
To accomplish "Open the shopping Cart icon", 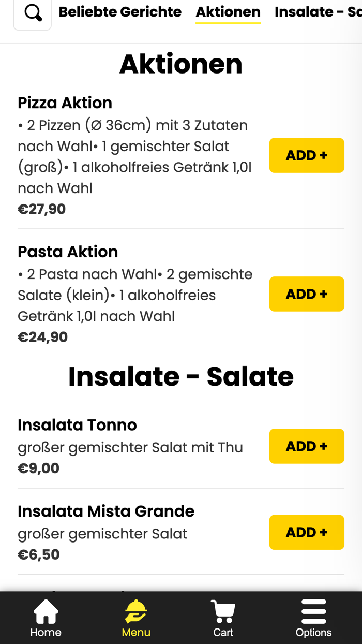I will pyautogui.click(x=222, y=611).
